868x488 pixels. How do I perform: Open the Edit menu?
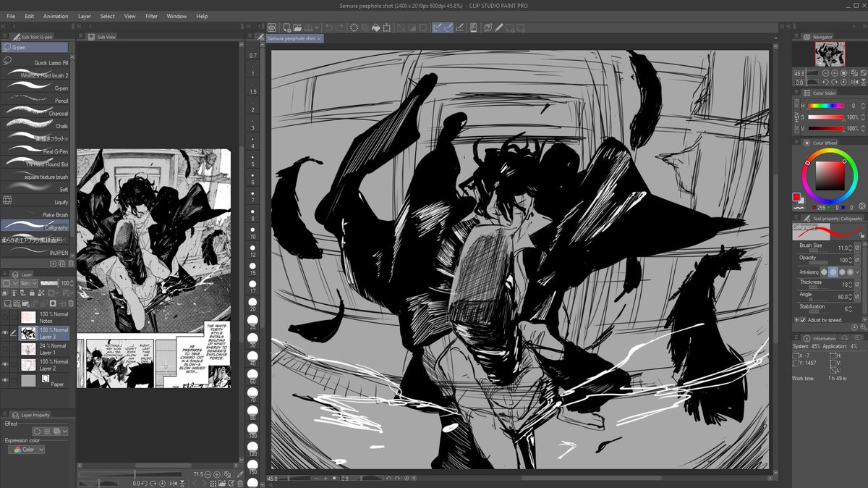click(29, 16)
